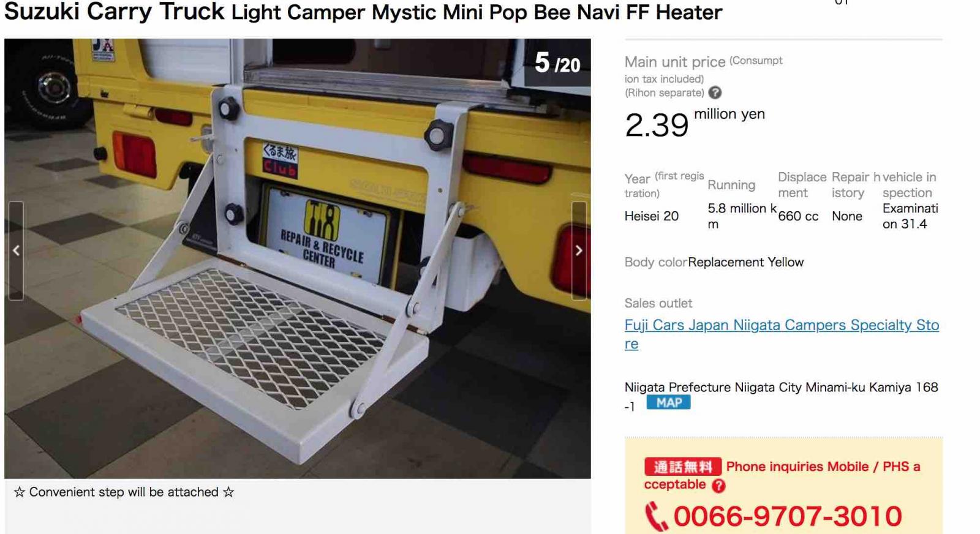Click the red phone handset icon
The width and height of the screenshot is (980, 534).
pyautogui.click(x=656, y=516)
